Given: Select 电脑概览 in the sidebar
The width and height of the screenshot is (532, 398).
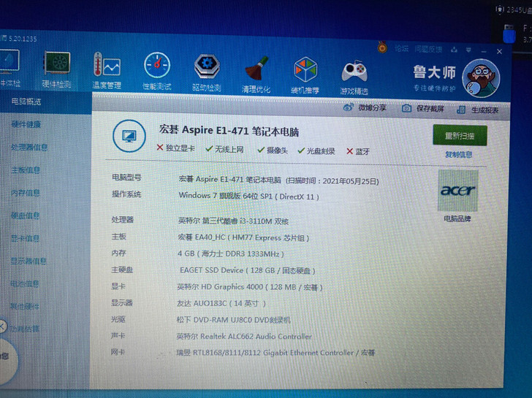Looking at the screenshot, I should point(26,102).
